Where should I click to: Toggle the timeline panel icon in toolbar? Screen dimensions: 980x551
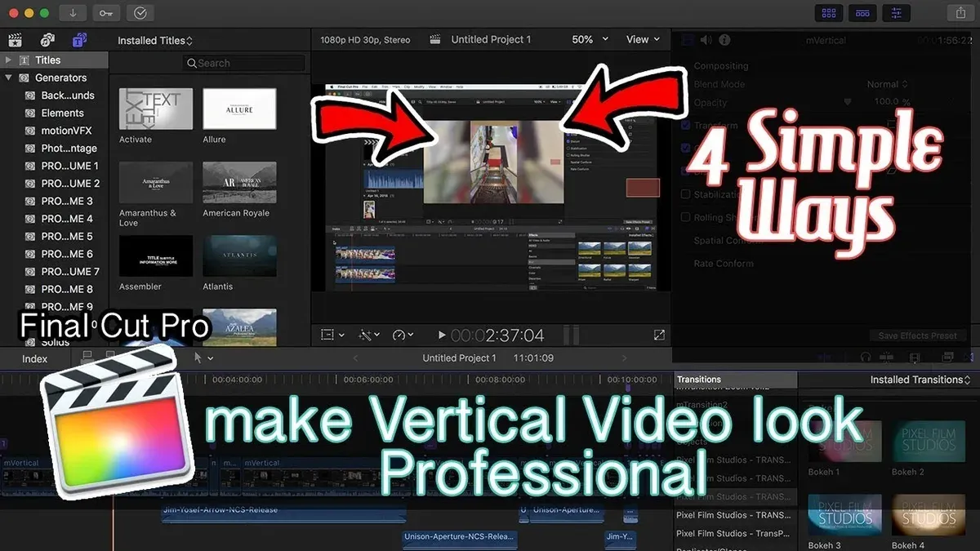[862, 13]
